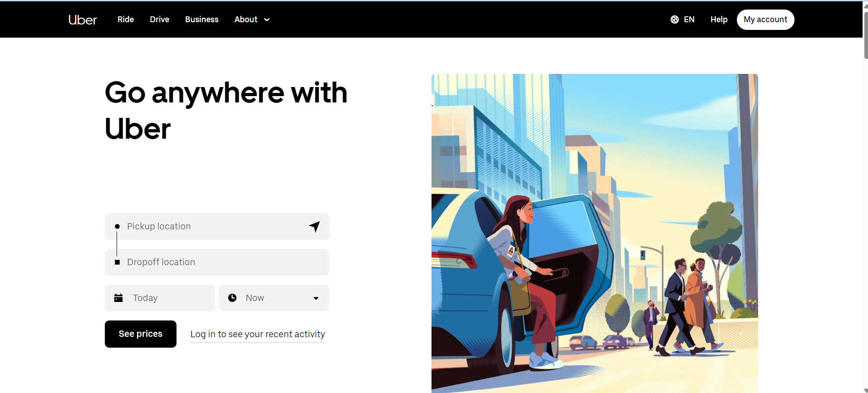Click the calendar icon

point(118,298)
